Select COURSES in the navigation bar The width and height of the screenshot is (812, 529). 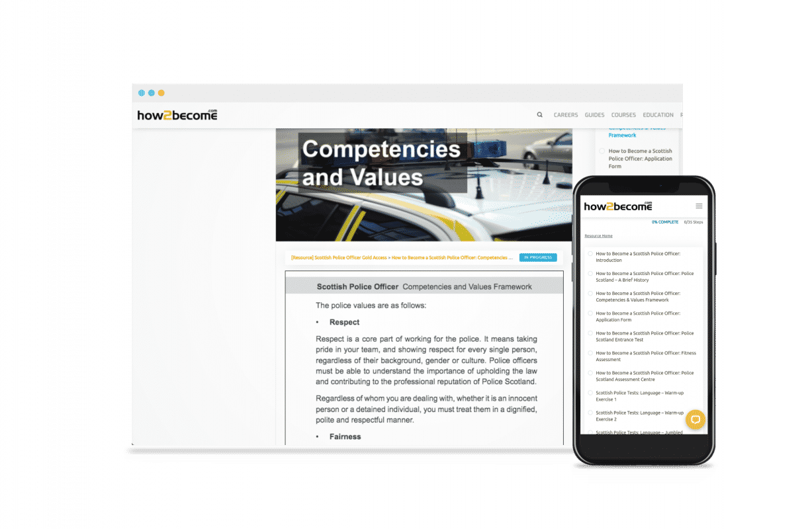623,115
